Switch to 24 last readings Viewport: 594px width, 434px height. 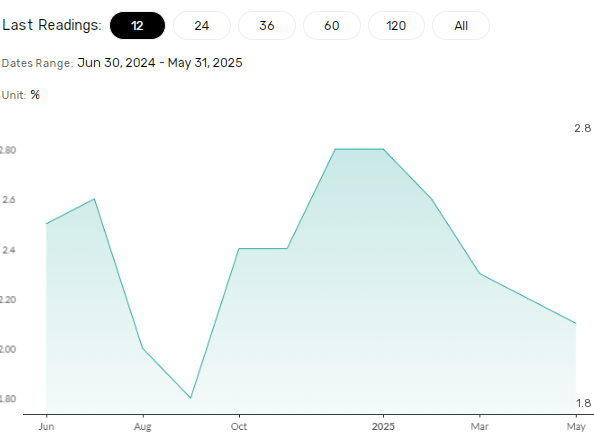tap(202, 25)
